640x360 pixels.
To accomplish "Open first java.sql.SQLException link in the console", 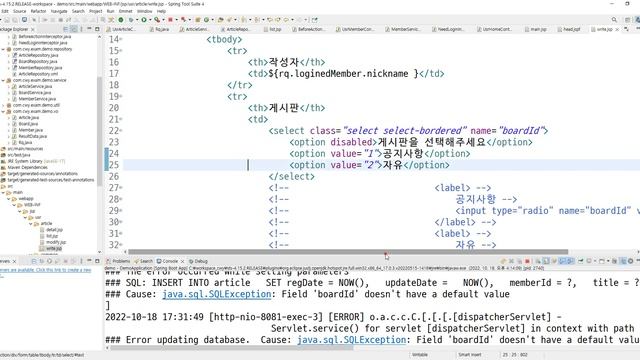I will [216, 294].
